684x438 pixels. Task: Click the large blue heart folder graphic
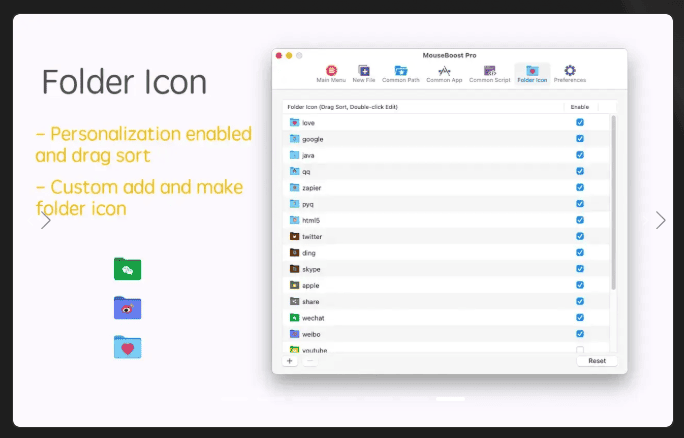tap(127, 347)
